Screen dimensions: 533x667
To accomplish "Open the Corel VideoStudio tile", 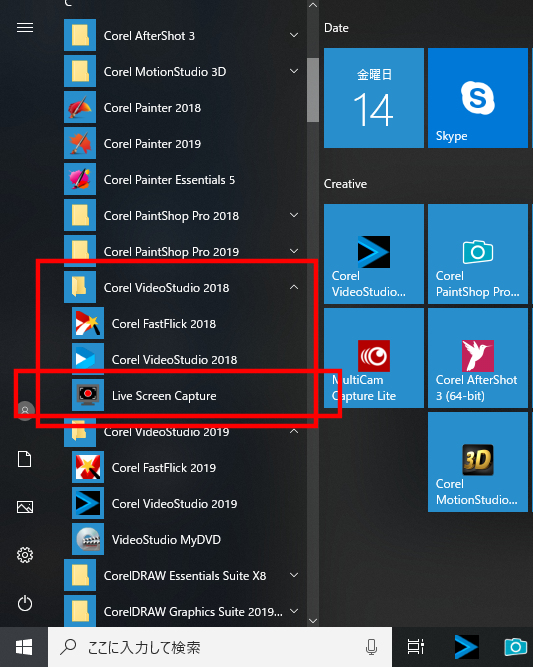I will point(374,254).
